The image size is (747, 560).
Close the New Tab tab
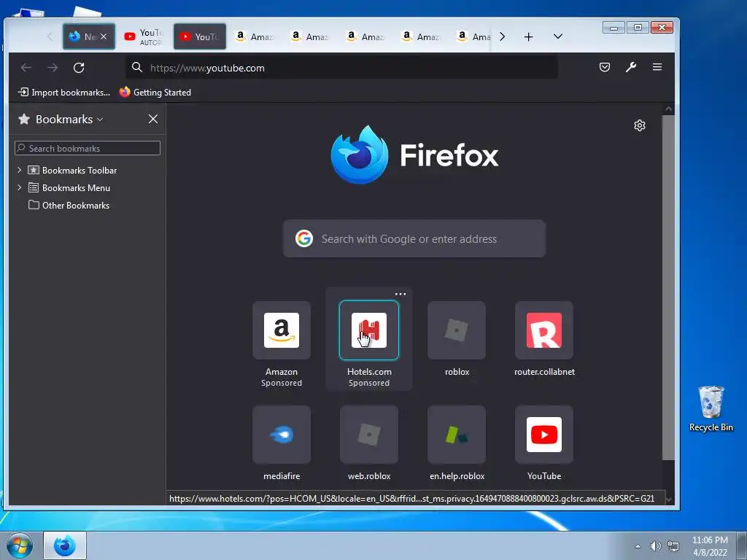pyautogui.click(x=104, y=36)
